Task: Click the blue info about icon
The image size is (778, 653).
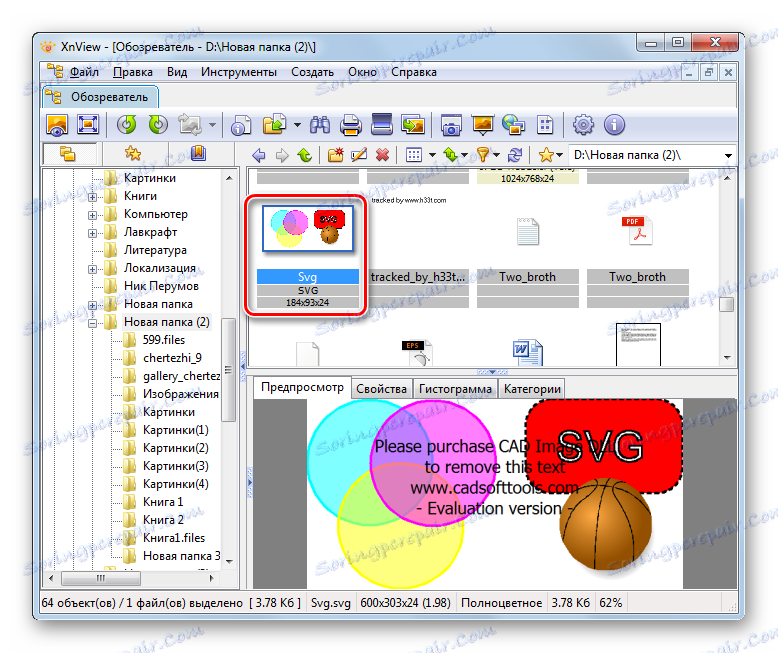Action: pos(614,125)
